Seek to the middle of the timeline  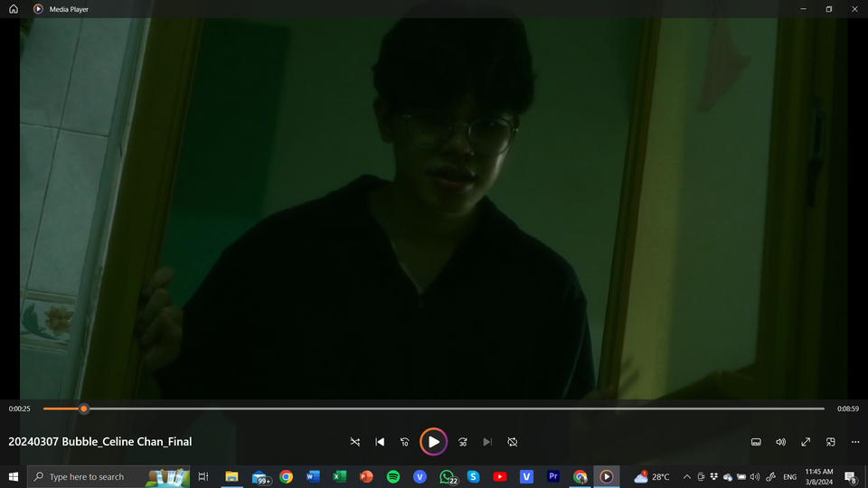pos(434,408)
